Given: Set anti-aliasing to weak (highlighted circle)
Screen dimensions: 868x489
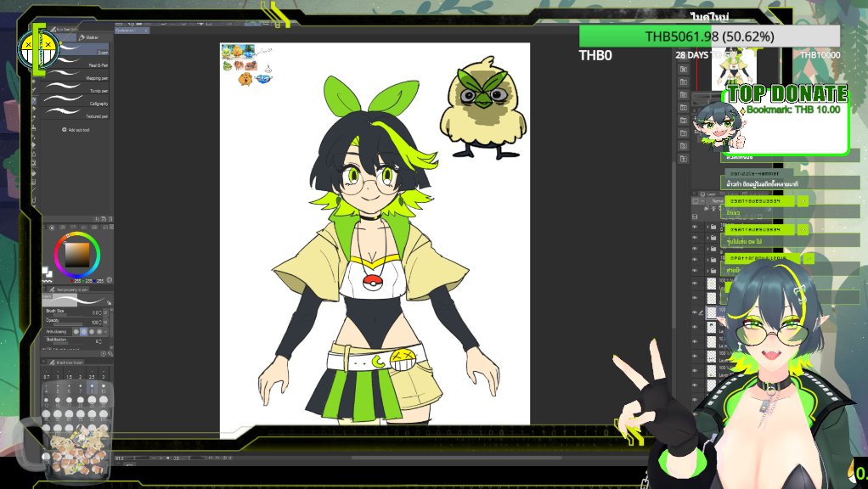Looking at the screenshot, I should pyautogui.click(x=84, y=331).
